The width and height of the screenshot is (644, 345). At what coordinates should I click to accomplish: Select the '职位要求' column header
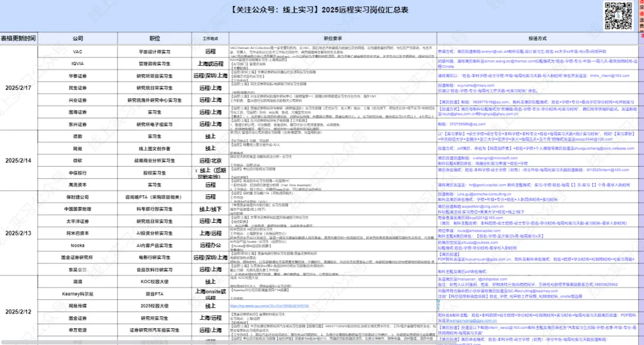[333, 39]
